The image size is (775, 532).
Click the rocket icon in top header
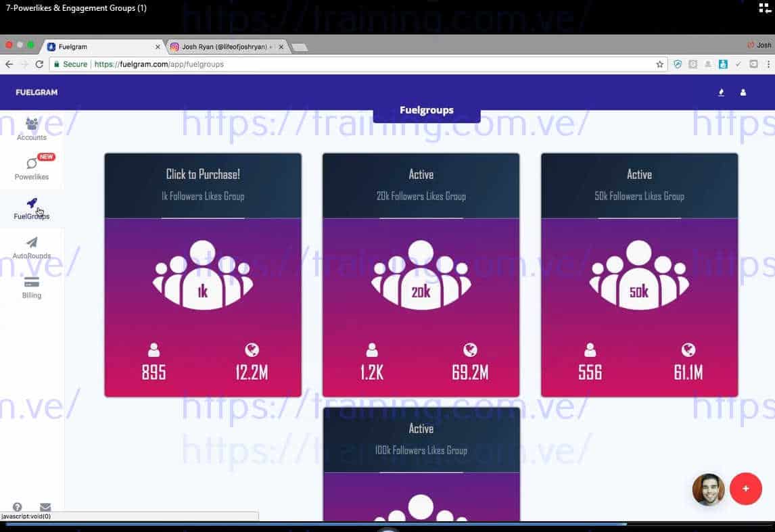721,93
